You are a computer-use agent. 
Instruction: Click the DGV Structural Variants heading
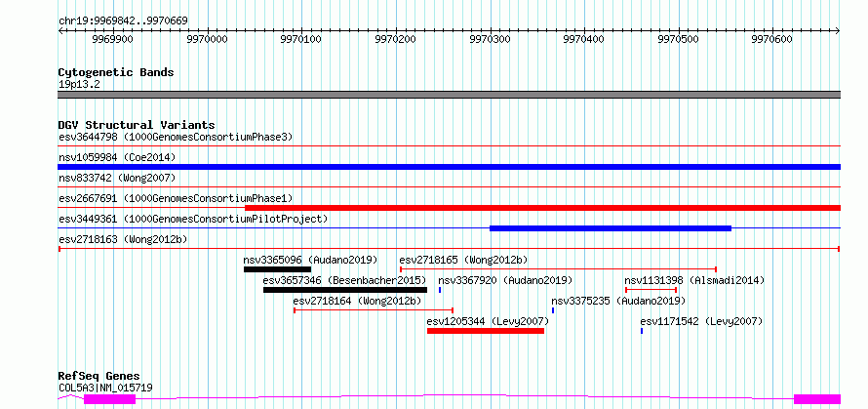[x=137, y=125]
